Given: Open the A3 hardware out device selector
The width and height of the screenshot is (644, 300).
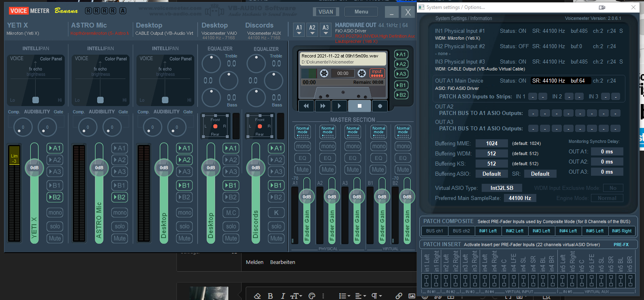Looking at the screenshot, I should click(325, 30).
